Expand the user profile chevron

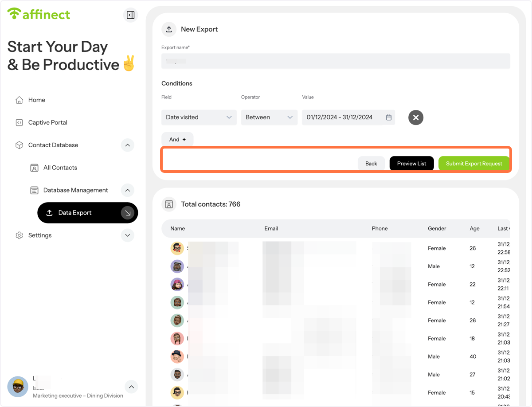tap(131, 387)
